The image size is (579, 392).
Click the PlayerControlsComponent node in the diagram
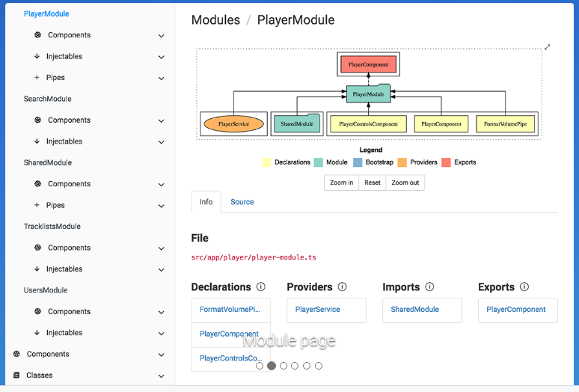click(x=368, y=123)
